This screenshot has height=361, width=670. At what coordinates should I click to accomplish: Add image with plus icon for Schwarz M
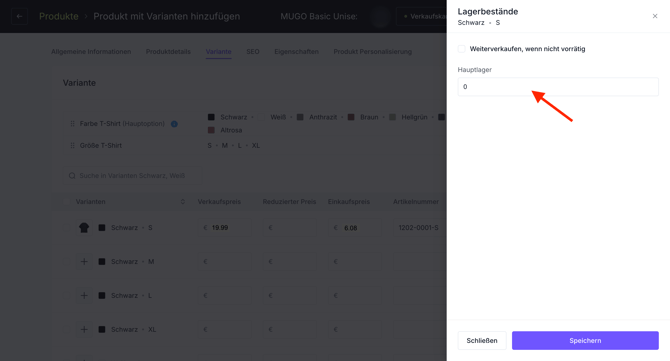click(84, 261)
